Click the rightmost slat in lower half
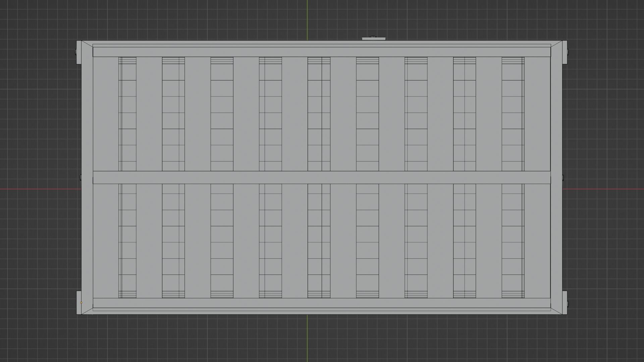Viewport: 644px width, 362px height. pos(513,241)
